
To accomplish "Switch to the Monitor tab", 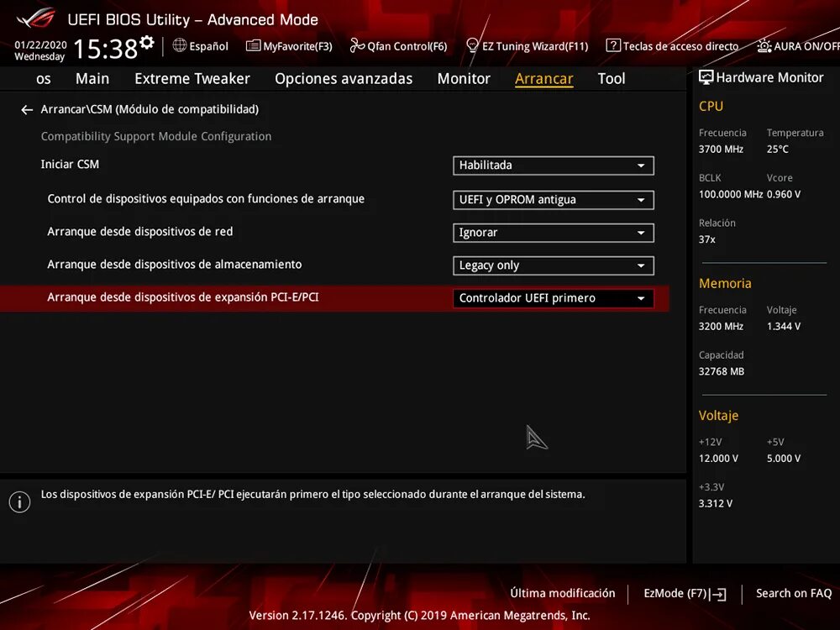I will click(x=464, y=79).
